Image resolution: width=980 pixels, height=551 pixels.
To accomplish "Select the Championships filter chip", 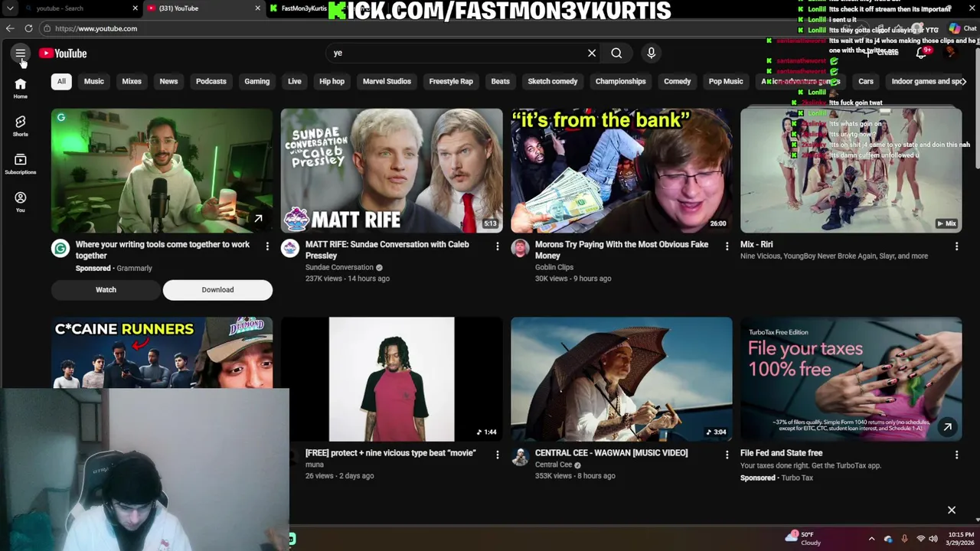I will (620, 81).
